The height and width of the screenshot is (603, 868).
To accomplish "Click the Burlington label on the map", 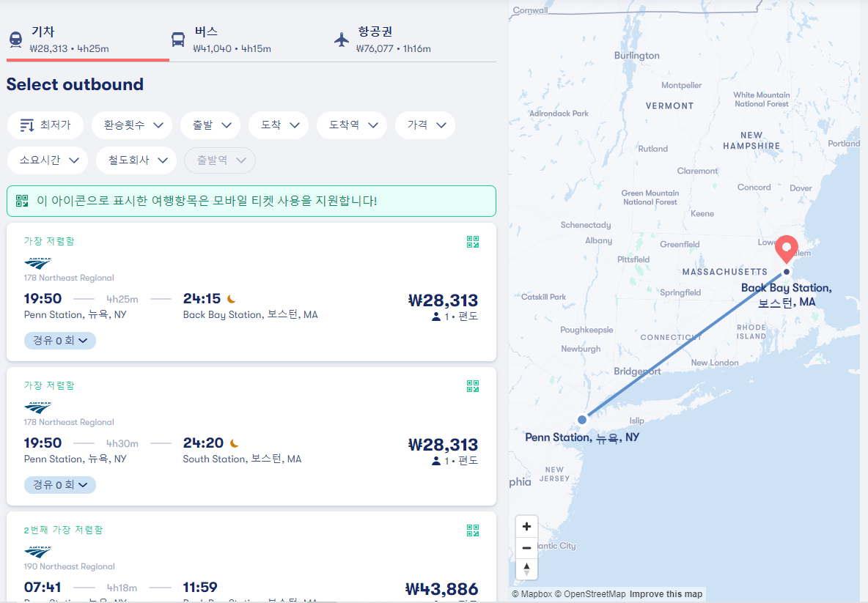I will coord(636,56).
